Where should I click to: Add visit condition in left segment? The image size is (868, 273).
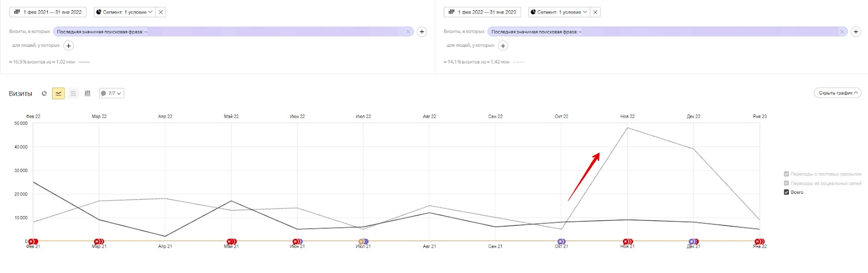point(422,32)
